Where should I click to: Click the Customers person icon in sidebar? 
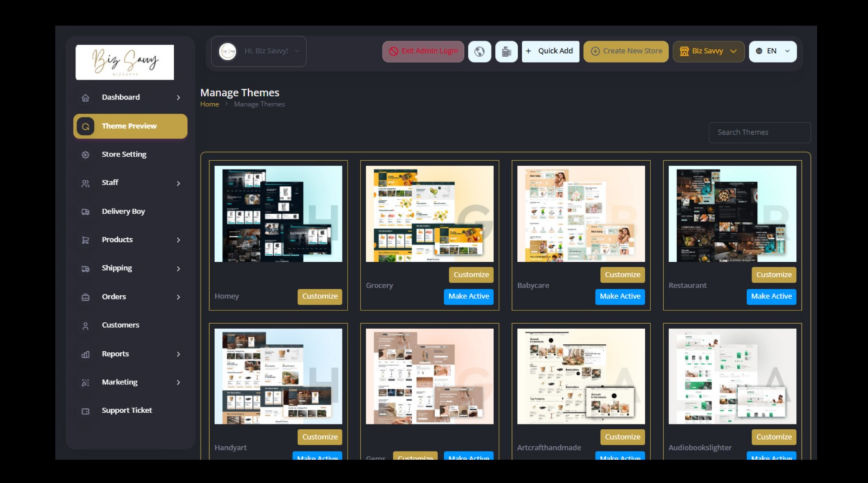(x=85, y=325)
